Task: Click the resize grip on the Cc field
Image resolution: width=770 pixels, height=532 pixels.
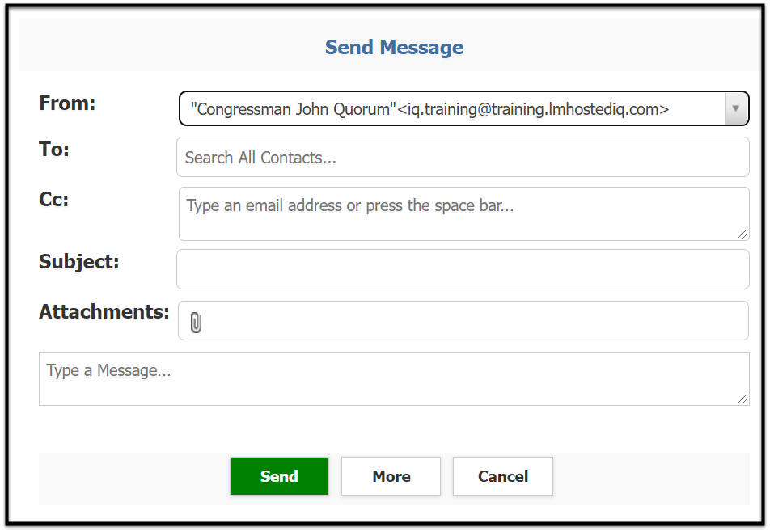Action: pyautogui.click(x=744, y=233)
